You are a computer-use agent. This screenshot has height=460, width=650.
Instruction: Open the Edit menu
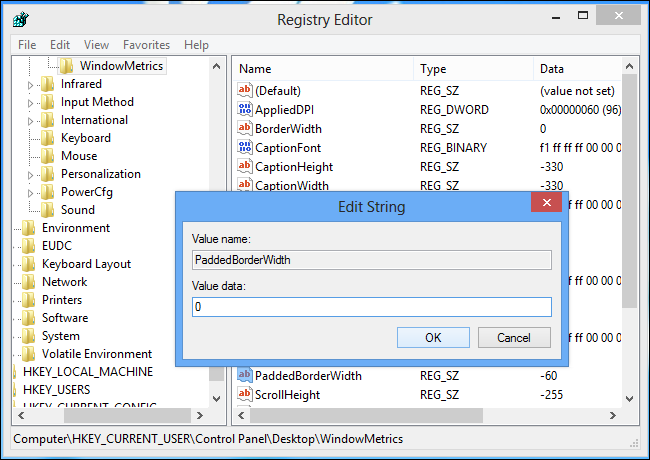pyautogui.click(x=60, y=45)
